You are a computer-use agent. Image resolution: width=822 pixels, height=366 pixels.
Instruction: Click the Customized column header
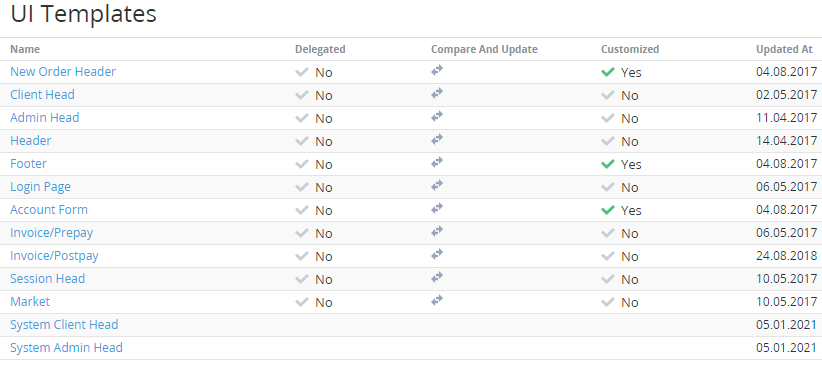(630, 49)
